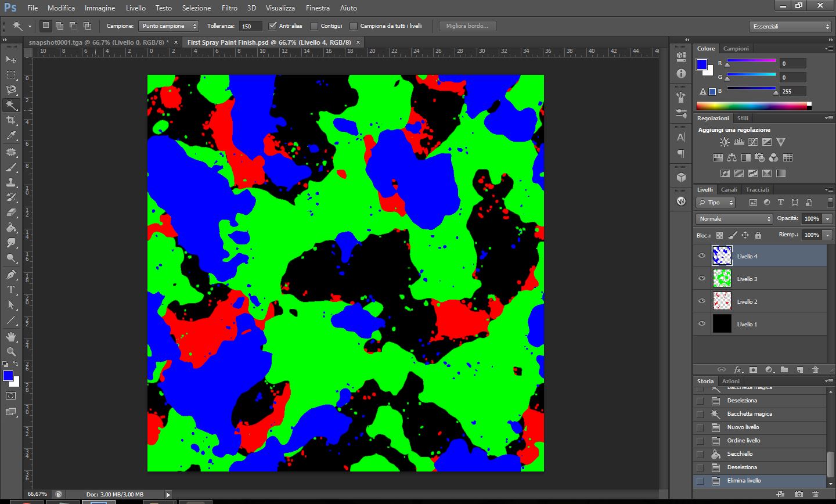Enable Campiona da tutti i livelli

354,26
